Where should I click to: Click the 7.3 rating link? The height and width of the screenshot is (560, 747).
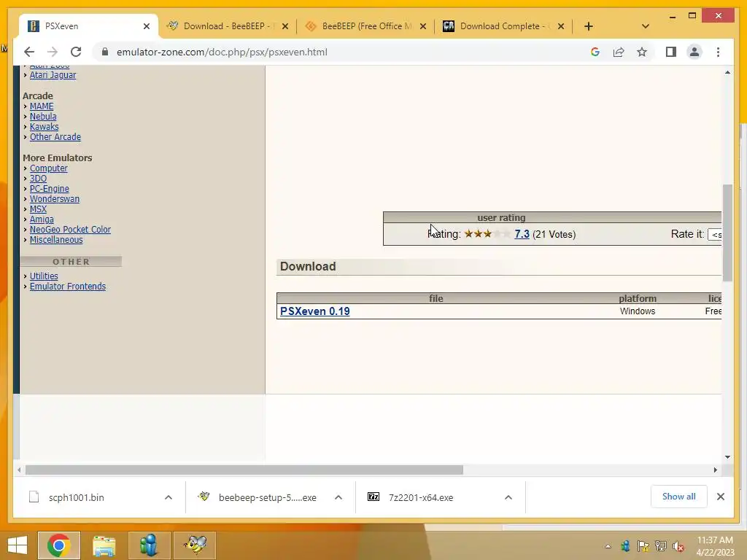pos(522,234)
